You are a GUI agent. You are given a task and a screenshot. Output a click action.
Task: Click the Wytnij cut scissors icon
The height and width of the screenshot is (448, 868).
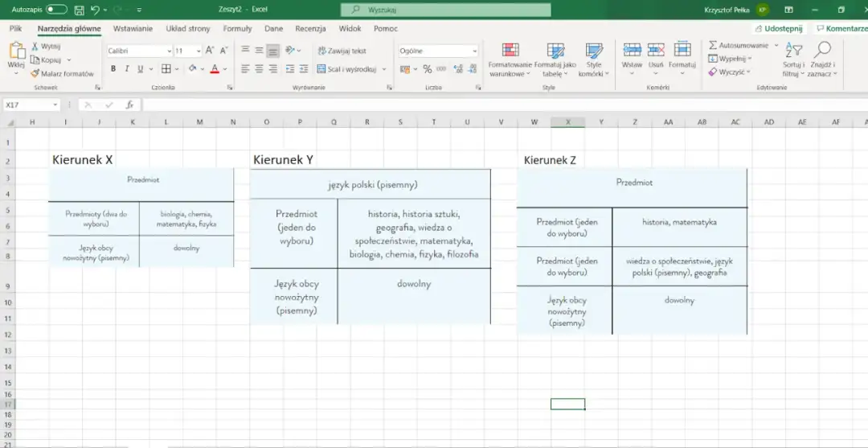click(36, 47)
